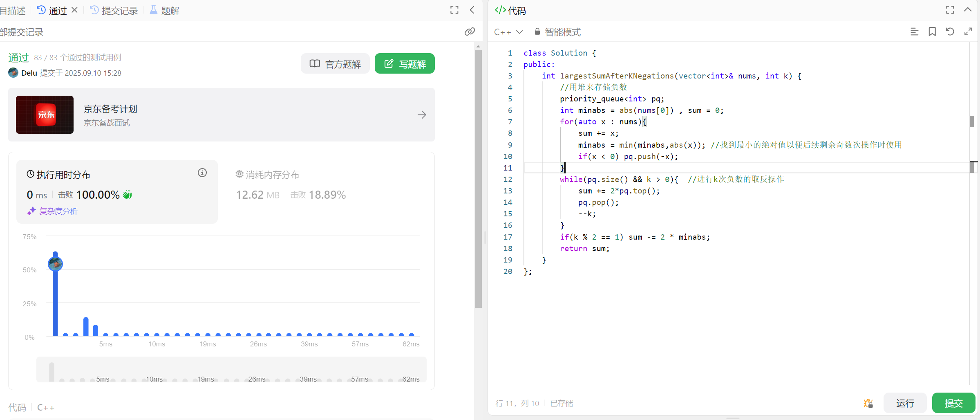
Task: Expand editor with diagonal arrows icon
Action: [968, 31]
